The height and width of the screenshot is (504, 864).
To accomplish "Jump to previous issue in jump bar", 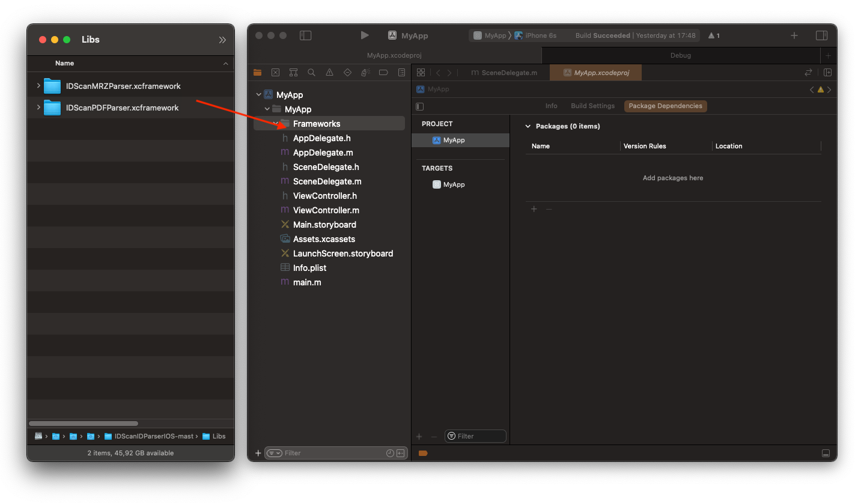I will (812, 90).
